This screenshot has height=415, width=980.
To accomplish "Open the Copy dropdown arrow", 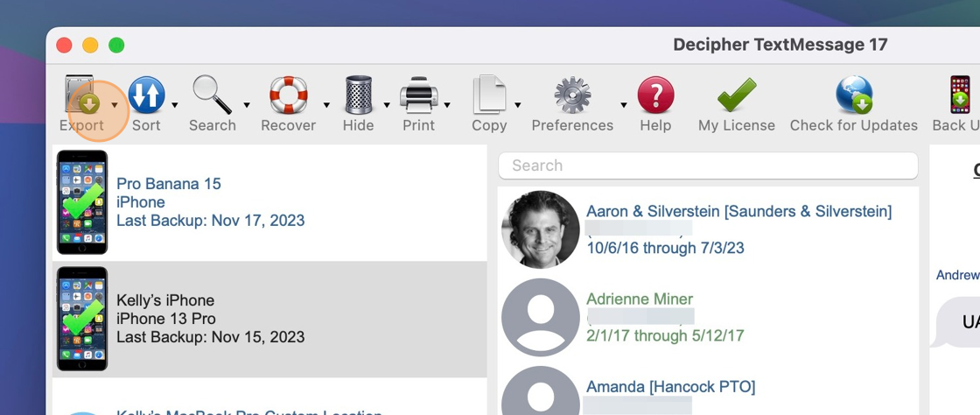I will [x=518, y=105].
